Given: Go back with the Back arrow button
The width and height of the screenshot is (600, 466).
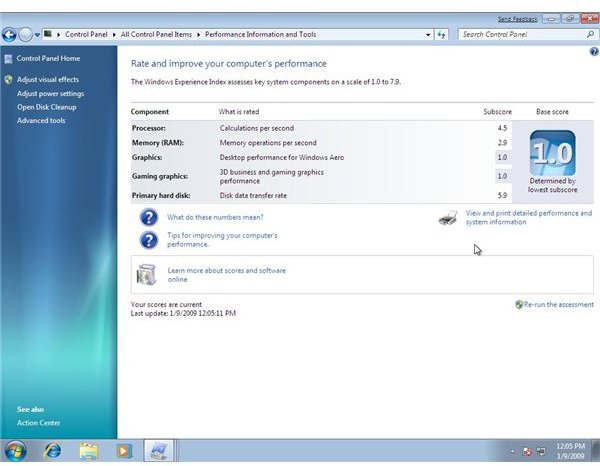Looking at the screenshot, I should tap(9, 35).
